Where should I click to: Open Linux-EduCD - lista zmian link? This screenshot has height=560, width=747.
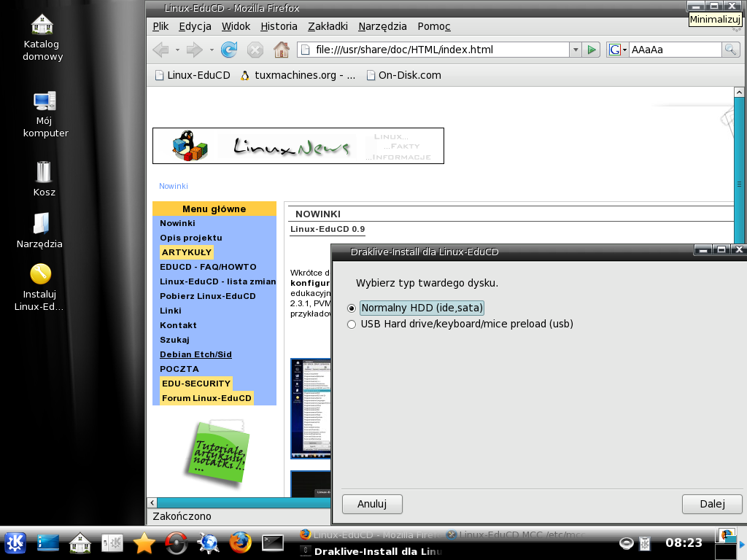(x=217, y=282)
